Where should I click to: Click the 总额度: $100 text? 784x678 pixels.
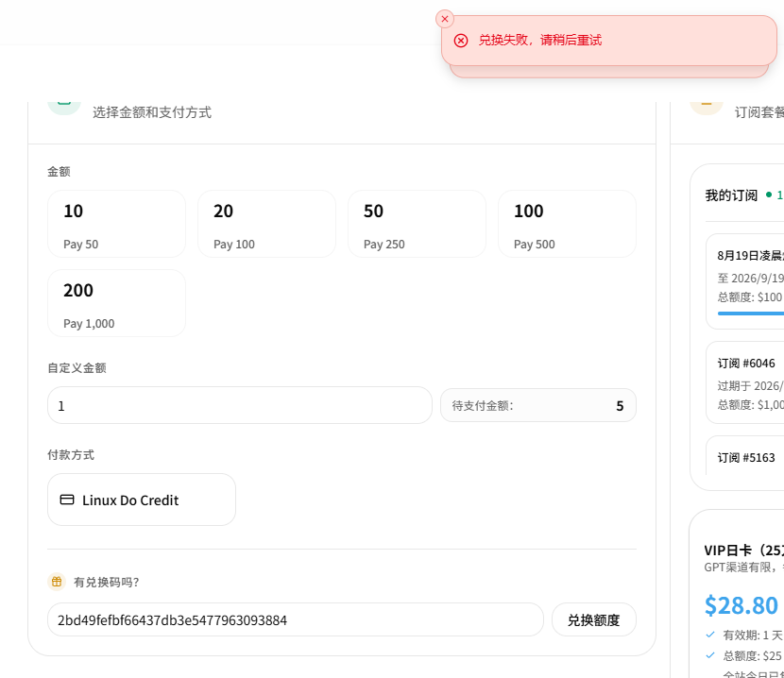click(750, 297)
